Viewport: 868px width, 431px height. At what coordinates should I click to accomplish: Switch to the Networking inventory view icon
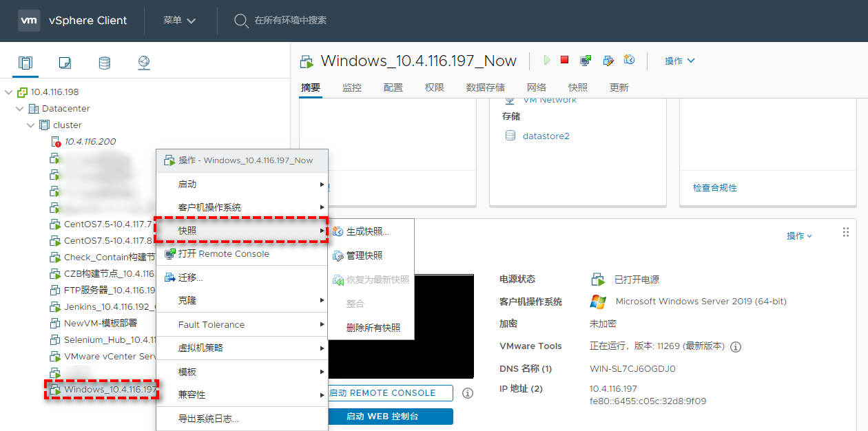pos(143,63)
